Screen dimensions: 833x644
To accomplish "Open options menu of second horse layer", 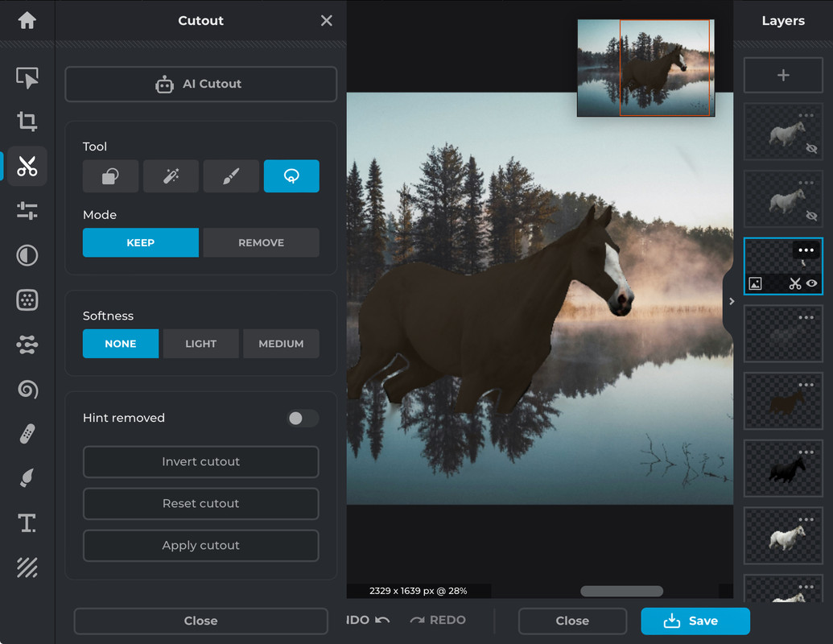I will (806, 183).
